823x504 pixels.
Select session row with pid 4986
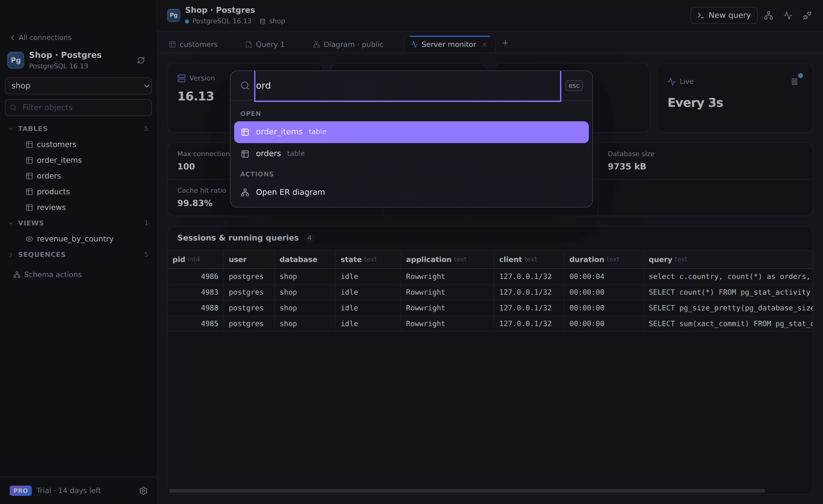490,277
